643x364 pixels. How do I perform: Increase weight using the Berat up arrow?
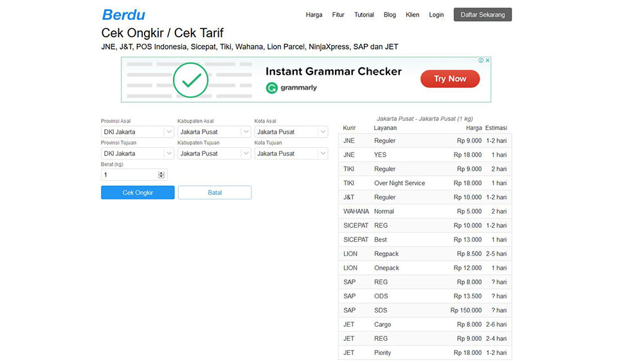pyautogui.click(x=161, y=172)
